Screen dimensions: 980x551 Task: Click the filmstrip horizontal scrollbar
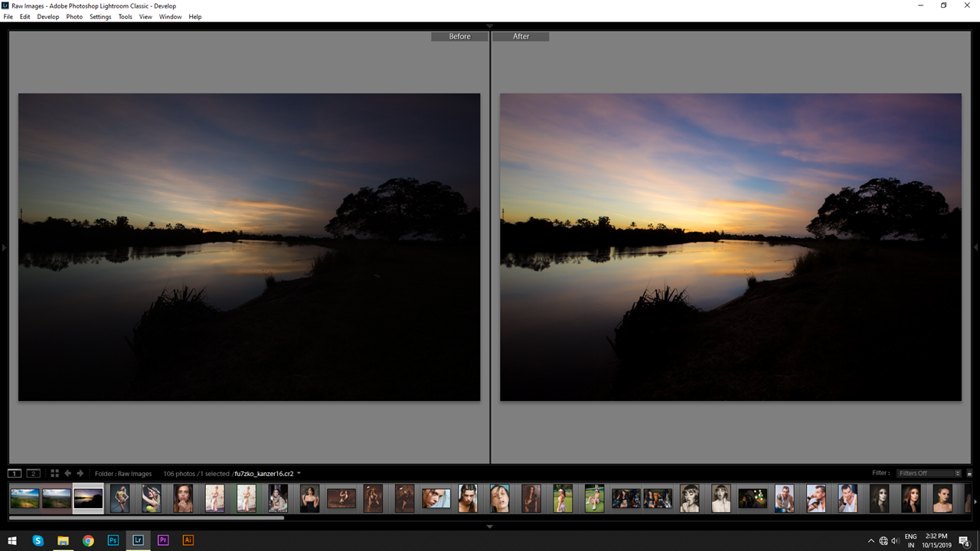(146, 518)
